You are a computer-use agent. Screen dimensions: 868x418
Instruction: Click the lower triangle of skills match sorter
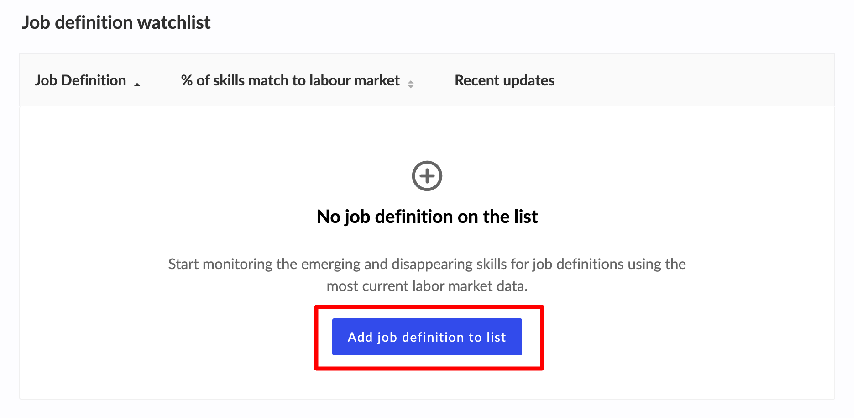[411, 86]
